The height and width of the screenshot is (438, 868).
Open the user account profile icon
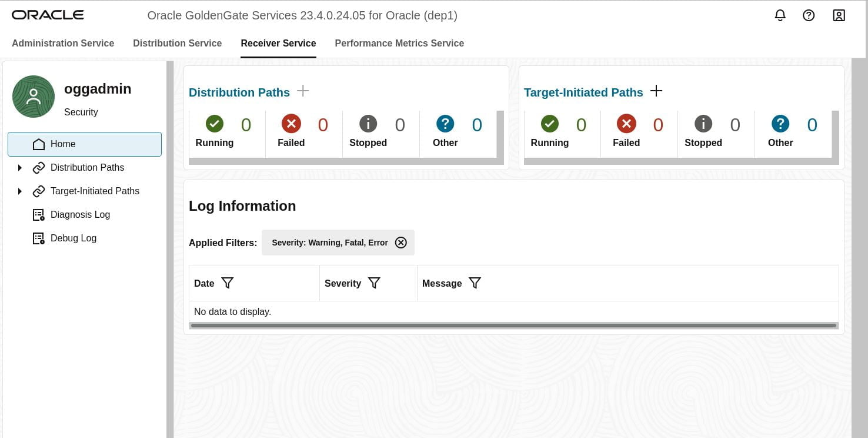[839, 15]
